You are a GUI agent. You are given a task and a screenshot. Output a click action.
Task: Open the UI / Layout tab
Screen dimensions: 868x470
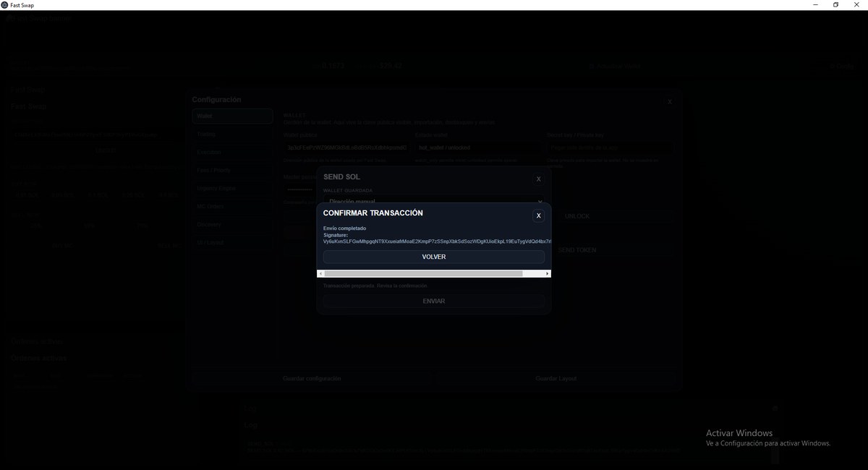click(x=232, y=242)
